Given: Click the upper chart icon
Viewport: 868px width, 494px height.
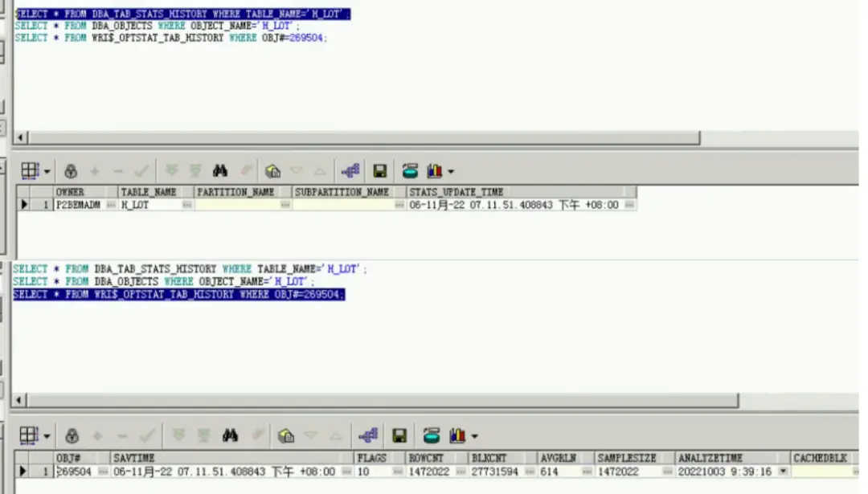Looking at the screenshot, I should click(435, 171).
